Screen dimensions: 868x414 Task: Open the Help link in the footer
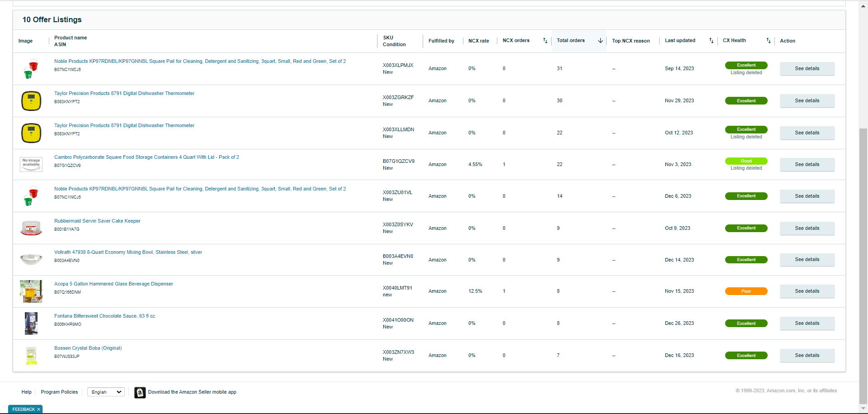point(27,392)
